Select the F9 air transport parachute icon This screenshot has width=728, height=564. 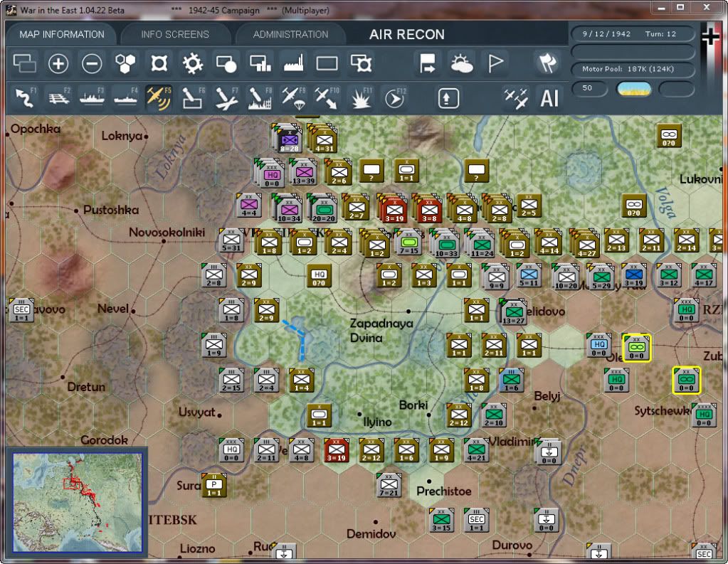coord(293,98)
